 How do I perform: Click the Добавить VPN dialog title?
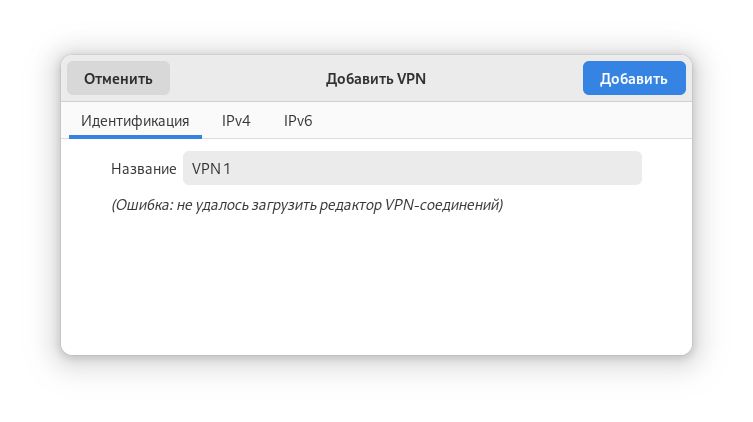376,79
